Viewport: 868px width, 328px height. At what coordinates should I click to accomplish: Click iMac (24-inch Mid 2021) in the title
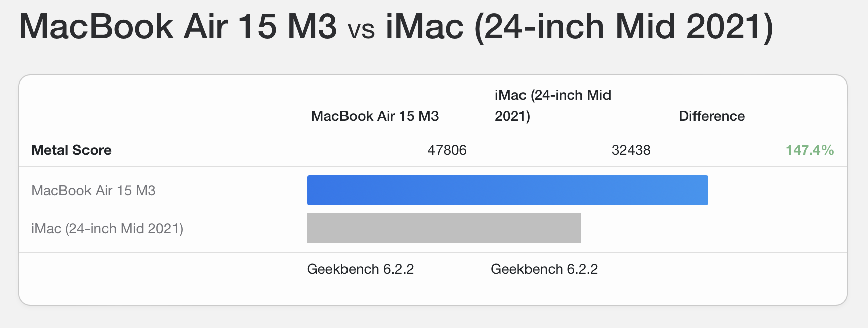pos(579,27)
